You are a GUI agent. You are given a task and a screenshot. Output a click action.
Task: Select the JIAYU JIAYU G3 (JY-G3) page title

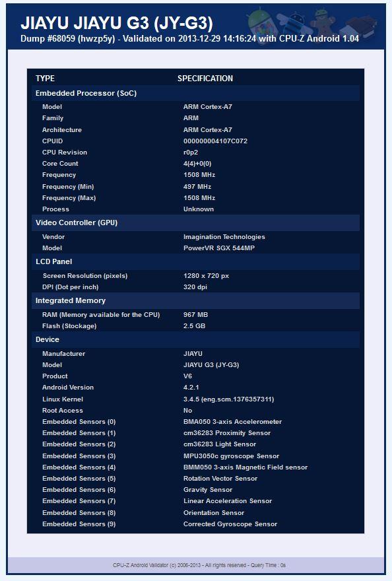(x=117, y=23)
